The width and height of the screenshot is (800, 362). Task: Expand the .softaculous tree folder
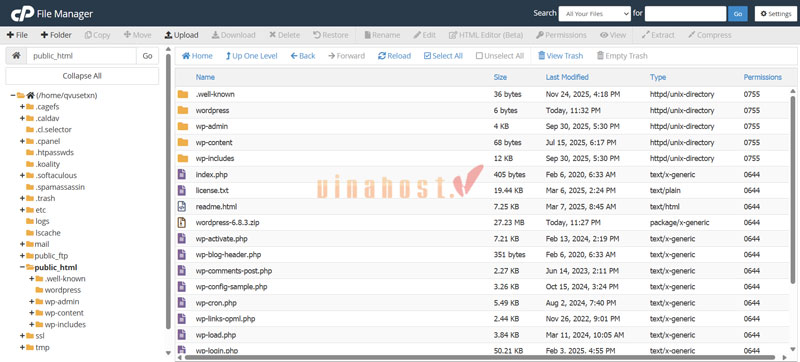tap(22, 175)
